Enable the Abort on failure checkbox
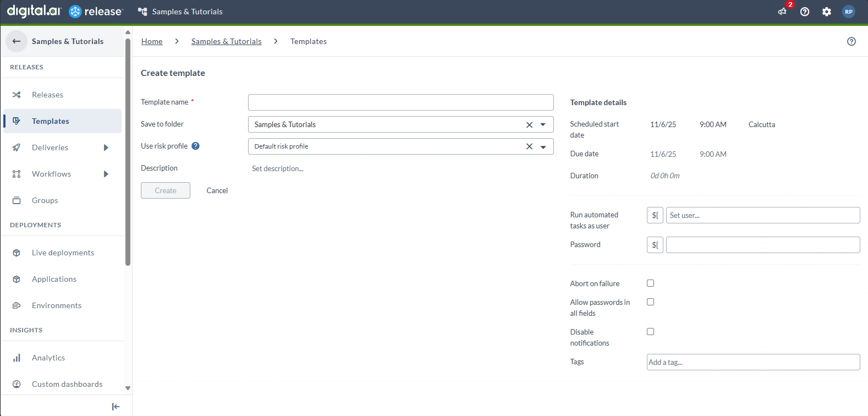 click(x=650, y=283)
